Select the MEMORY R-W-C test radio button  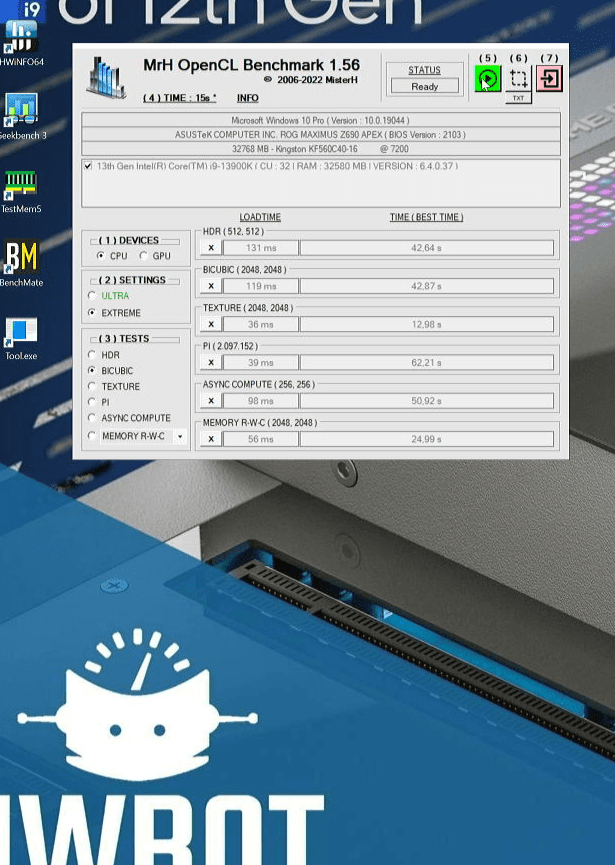click(92, 436)
